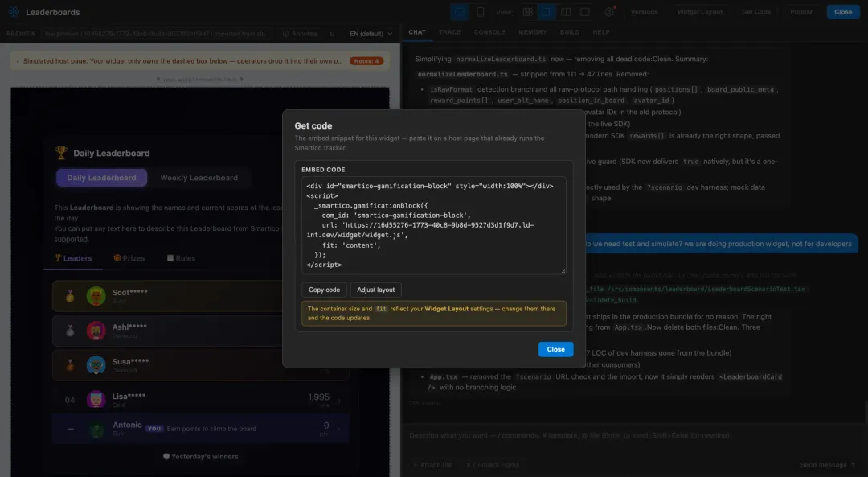Image resolution: width=868 pixels, height=477 pixels.
Task: Click the bronze medal icon in Susa's row
Action: coord(70,365)
